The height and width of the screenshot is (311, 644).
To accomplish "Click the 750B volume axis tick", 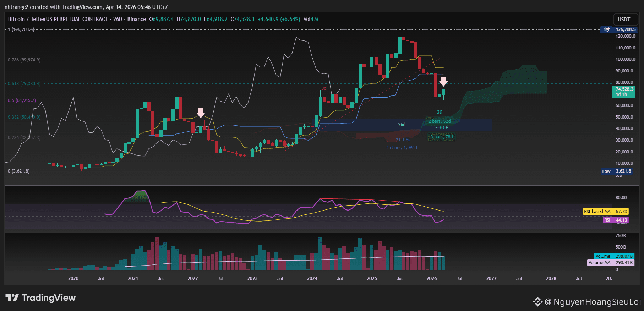I will [621, 236].
